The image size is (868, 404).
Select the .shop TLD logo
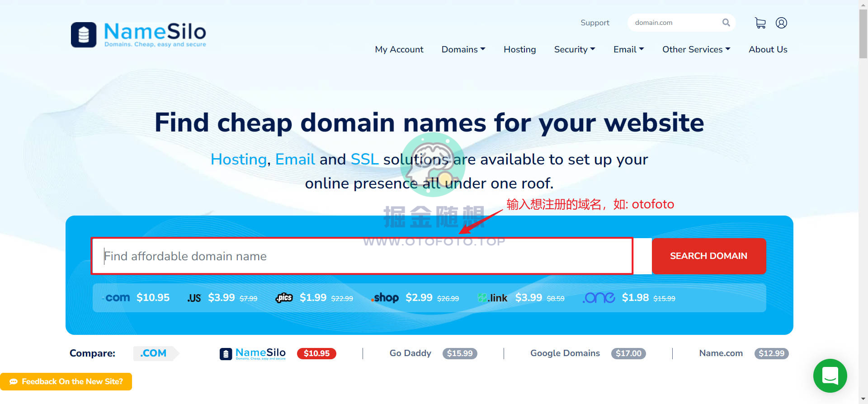pyautogui.click(x=385, y=298)
